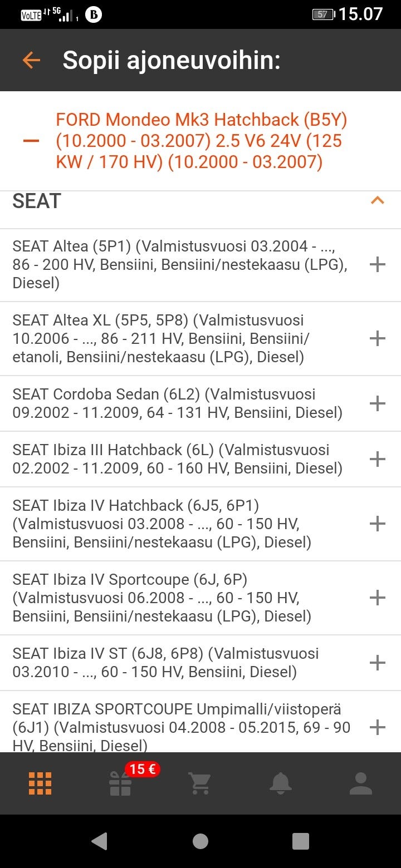The height and width of the screenshot is (868, 401).
Task: Open notifications bell
Action: [x=280, y=783]
